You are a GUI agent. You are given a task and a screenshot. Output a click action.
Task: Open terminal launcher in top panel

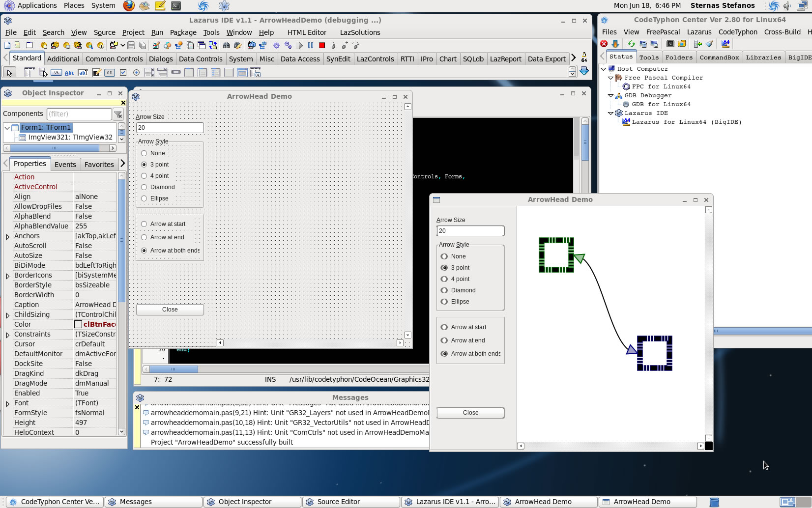click(x=176, y=6)
